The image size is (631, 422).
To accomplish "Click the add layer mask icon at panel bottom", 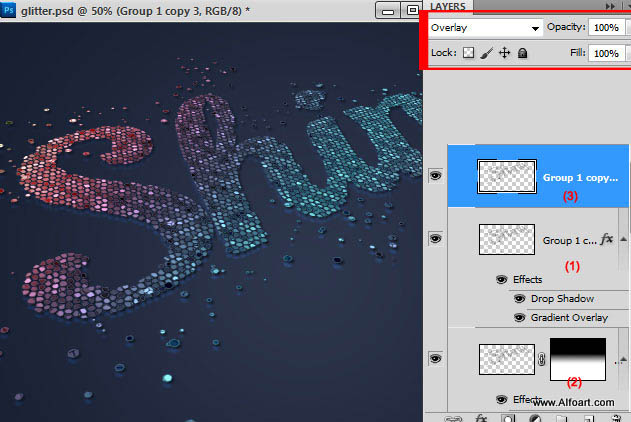I will [x=507, y=418].
